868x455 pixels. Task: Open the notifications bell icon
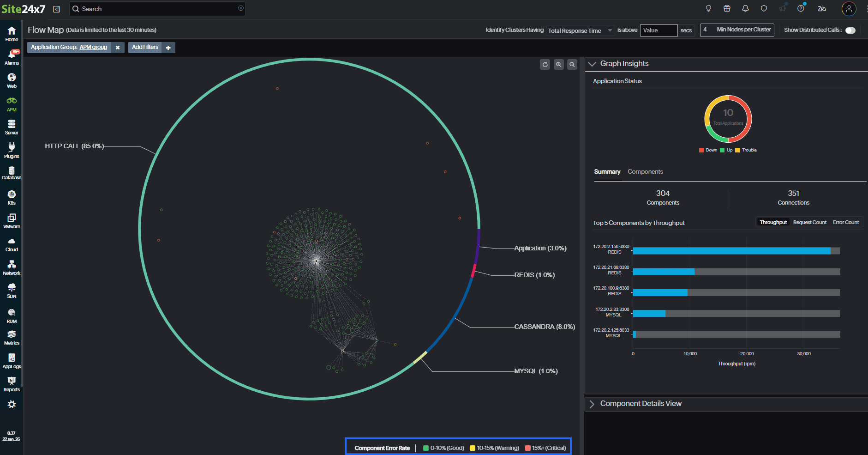[x=745, y=8]
